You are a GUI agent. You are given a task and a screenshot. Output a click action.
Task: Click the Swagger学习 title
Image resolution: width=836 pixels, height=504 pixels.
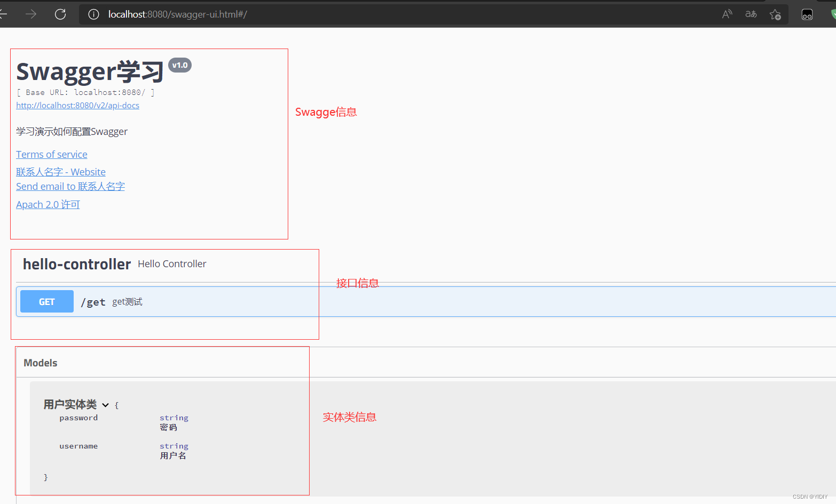click(x=90, y=71)
